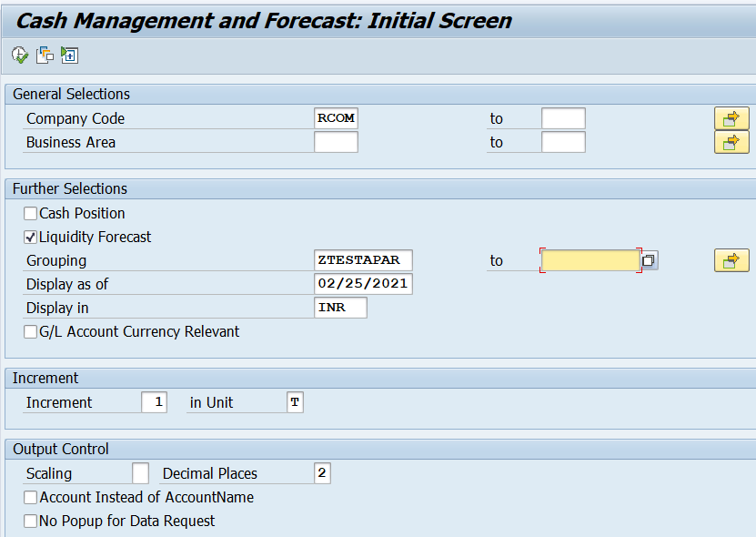Click the Scaling label
This screenshot has width=756, height=537.
pos(49,474)
